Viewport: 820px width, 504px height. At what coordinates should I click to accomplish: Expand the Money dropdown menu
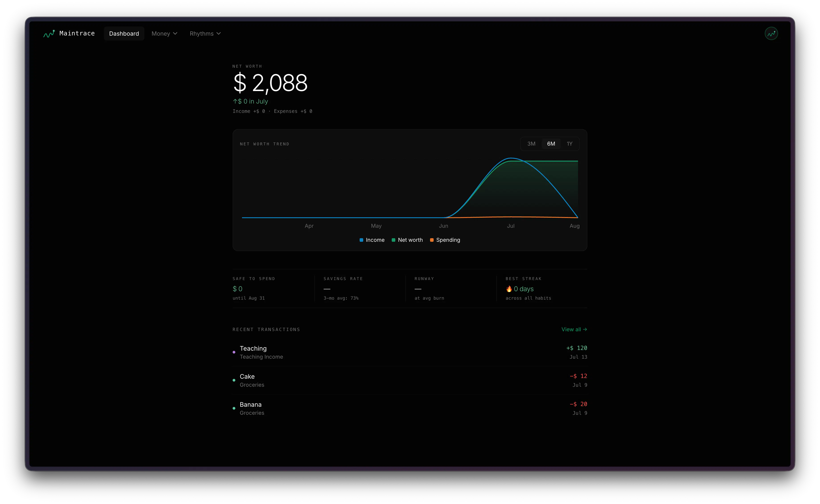coord(164,34)
